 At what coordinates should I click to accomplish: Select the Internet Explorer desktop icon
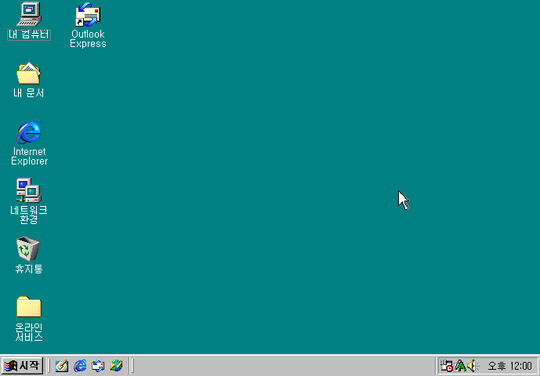(29, 142)
